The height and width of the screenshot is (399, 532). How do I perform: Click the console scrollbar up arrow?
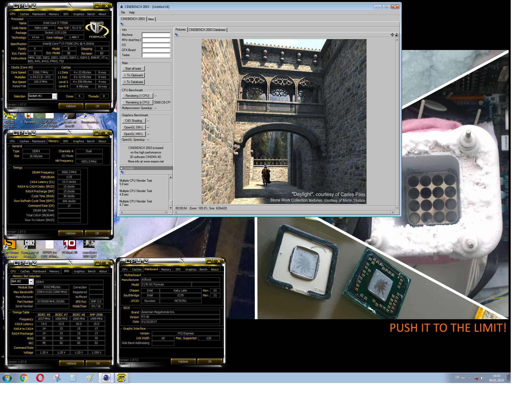[x=171, y=177]
